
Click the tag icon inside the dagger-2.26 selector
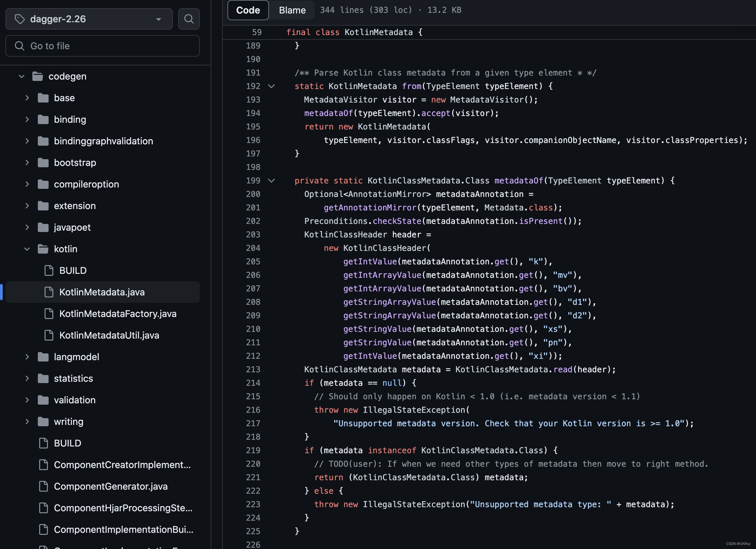(x=20, y=19)
